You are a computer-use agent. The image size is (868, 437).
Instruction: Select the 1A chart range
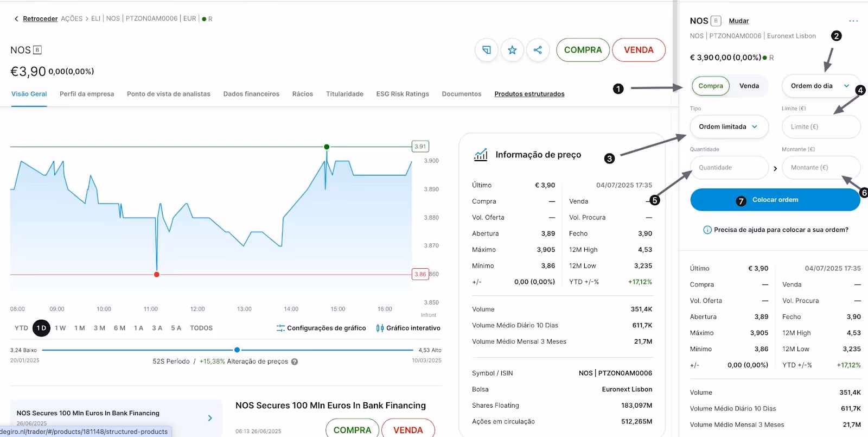pyautogui.click(x=138, y=328)
